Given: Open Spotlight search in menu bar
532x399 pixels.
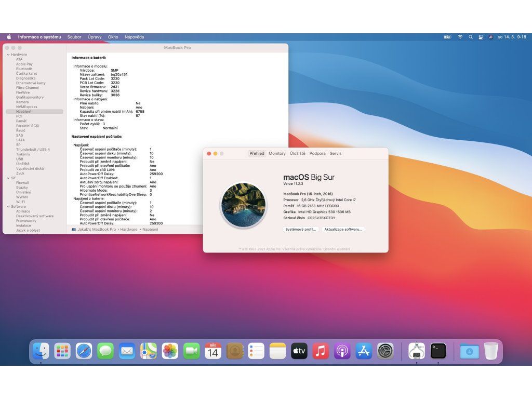Looking at the screenshot, I should coord(471,37).
